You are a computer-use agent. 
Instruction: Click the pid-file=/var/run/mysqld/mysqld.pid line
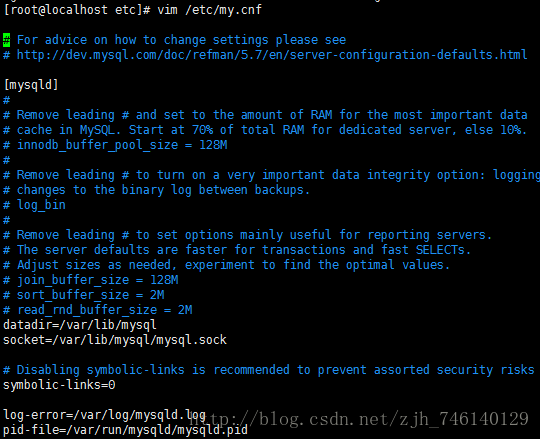click(125, 430)
